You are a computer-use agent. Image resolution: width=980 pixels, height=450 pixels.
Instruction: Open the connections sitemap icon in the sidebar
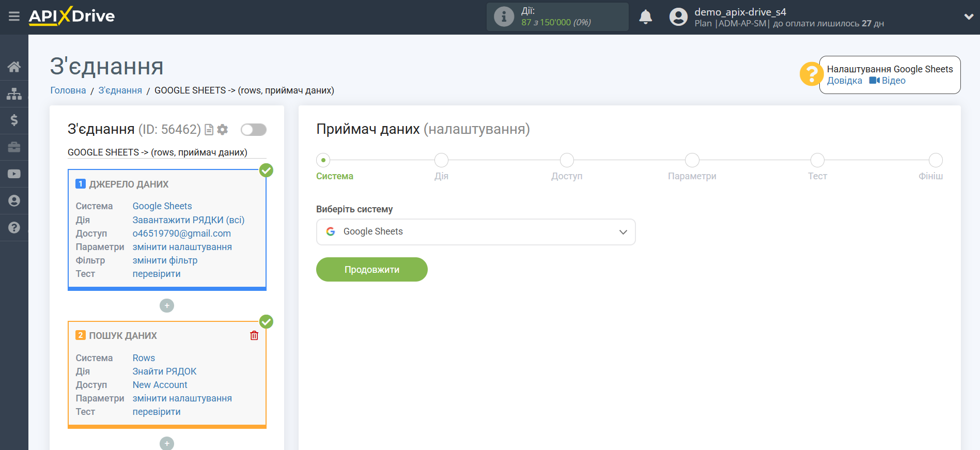tap(14, 94)
